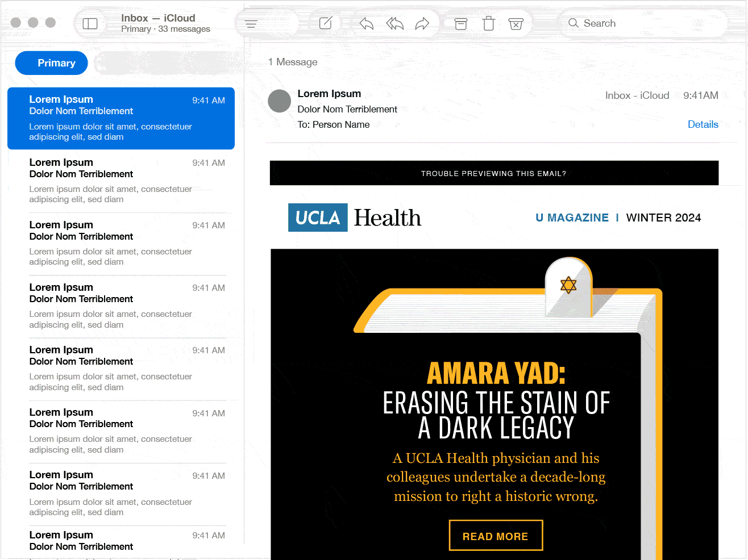Expand message header via Details
Screen dimensions: 748x560
703,124
